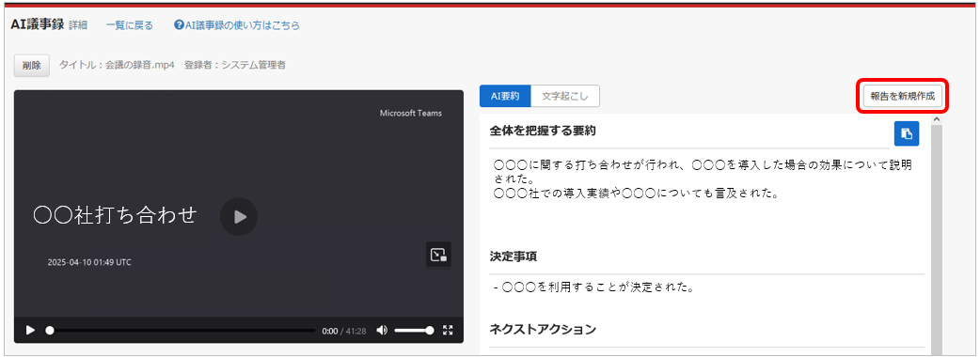Click the large center play button on video

point(239,217)
